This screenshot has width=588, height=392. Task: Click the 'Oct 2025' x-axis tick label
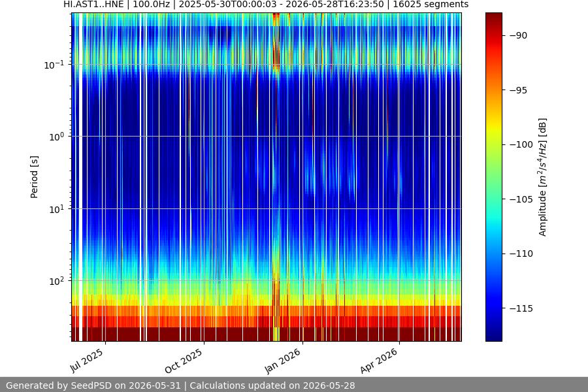click(x=184, y=361)
